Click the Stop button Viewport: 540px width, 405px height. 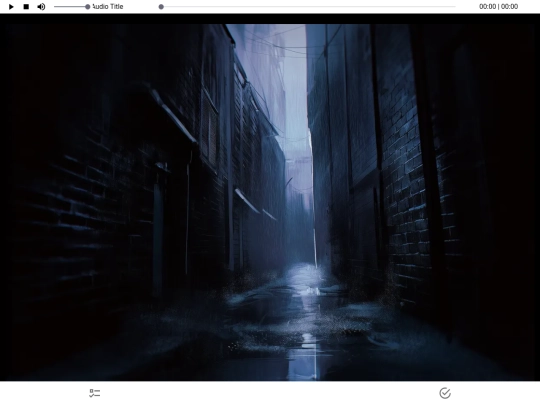pyautogui.click(x=26, y=7)
